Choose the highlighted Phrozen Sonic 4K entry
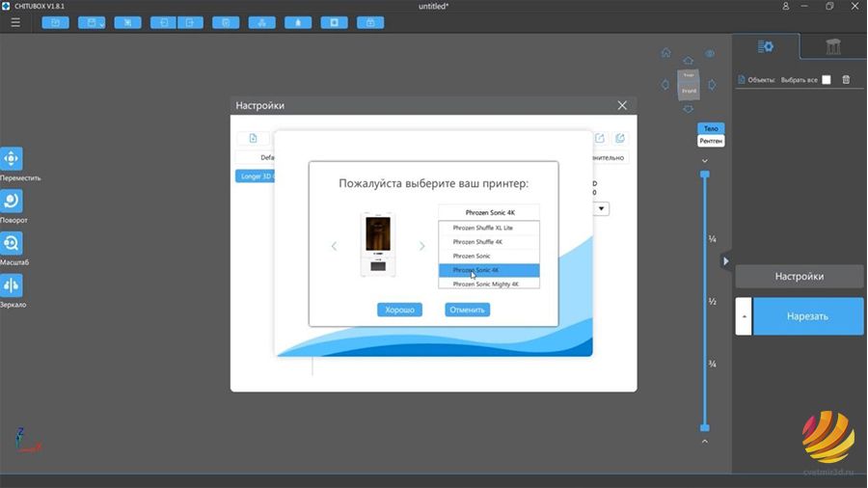The image size is (868, 488). pos(489,270)
